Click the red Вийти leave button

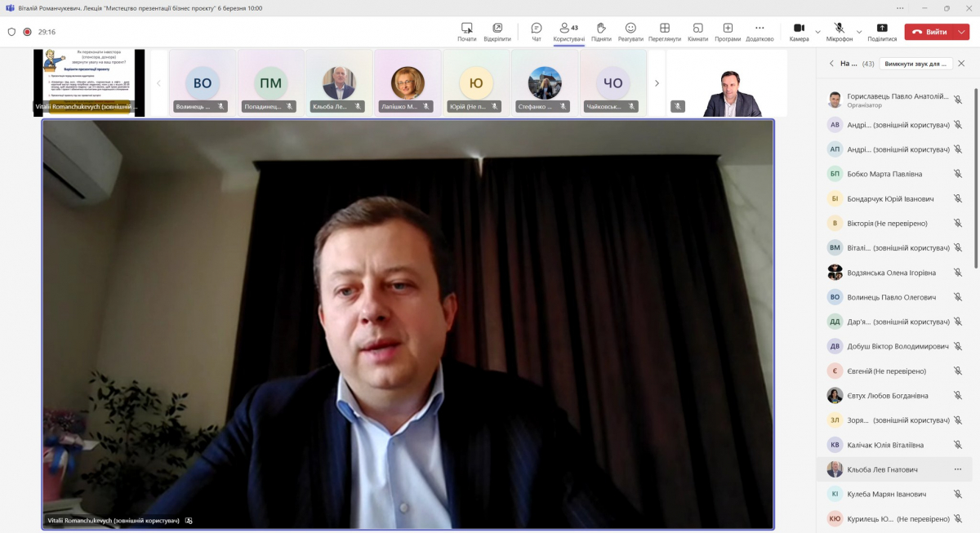pos(929,32)
